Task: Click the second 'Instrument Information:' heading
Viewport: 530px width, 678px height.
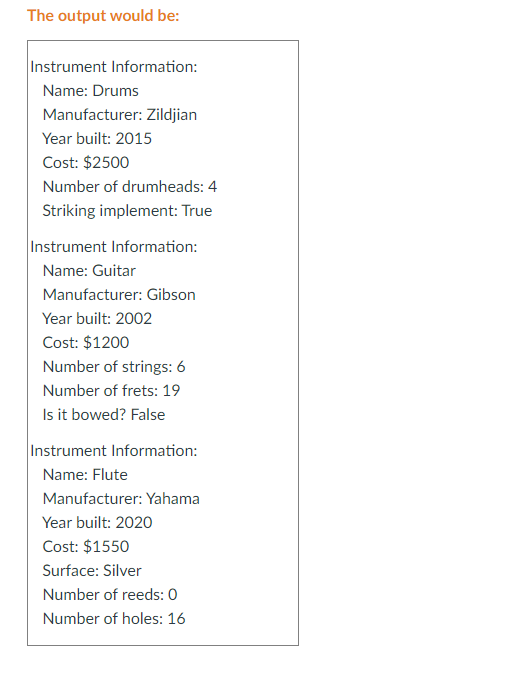Action: [114, 246]
